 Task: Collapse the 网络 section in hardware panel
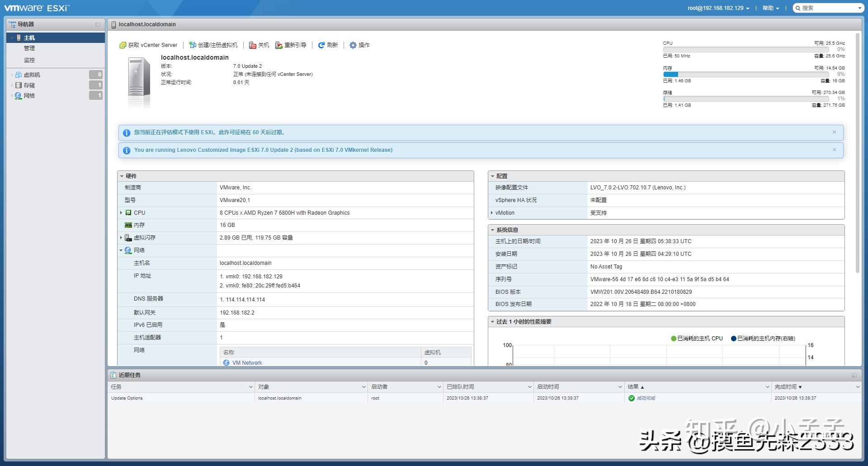tap(121, 250)
